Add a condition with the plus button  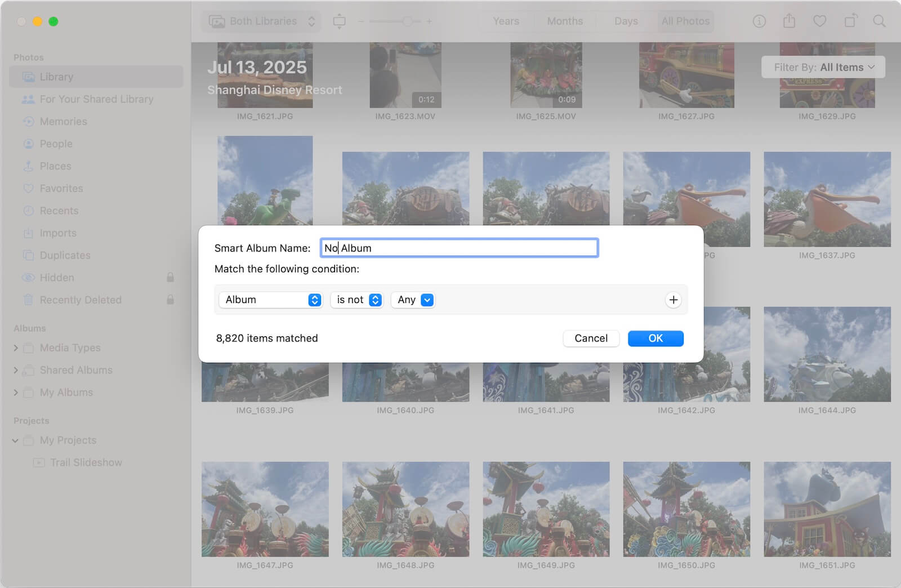point(673,300)
